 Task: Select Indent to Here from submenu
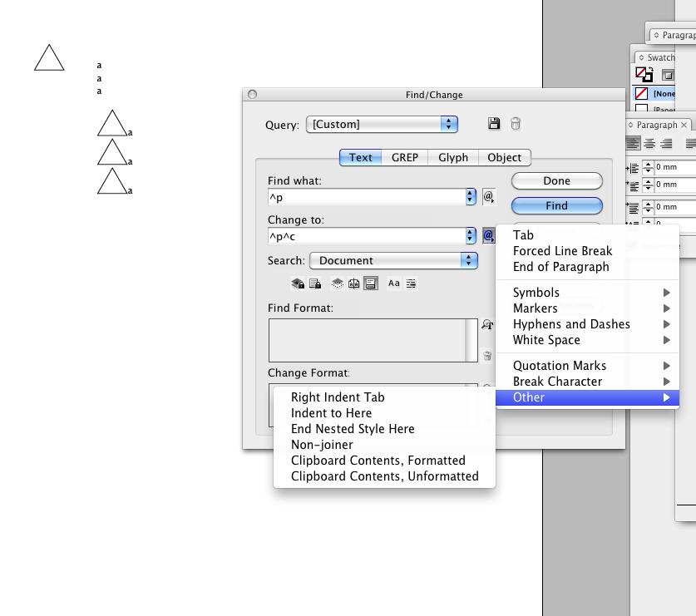coord(384,413)
